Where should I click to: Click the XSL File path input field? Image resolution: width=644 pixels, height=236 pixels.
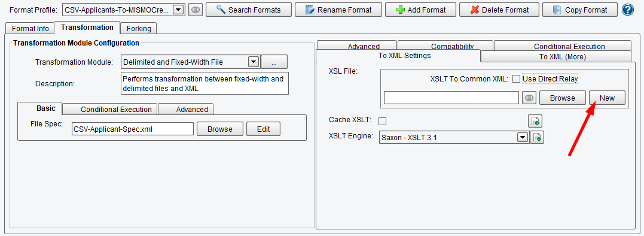pyautogui.click(x=451, y=98)
